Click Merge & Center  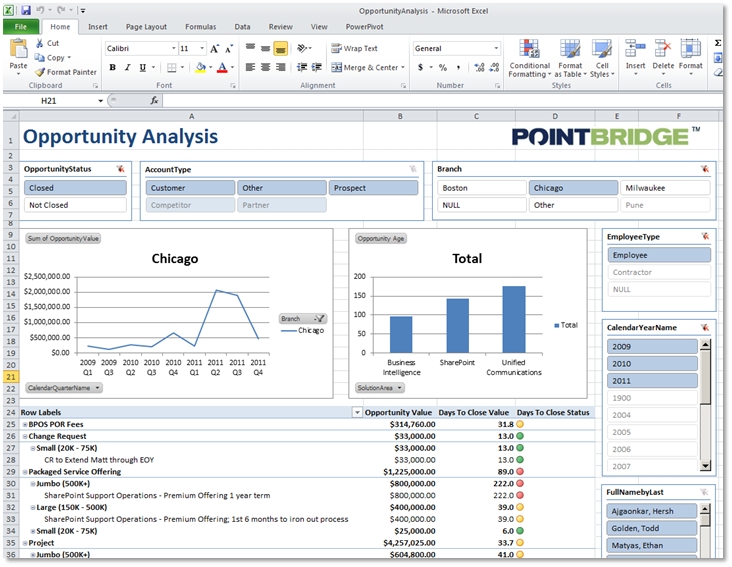click(x=365, y=68)
